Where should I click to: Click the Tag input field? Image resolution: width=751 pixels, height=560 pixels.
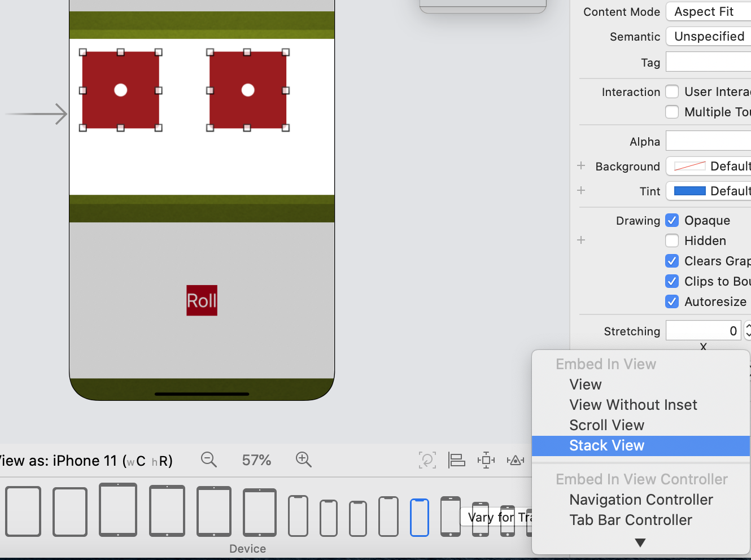point(709,62)
